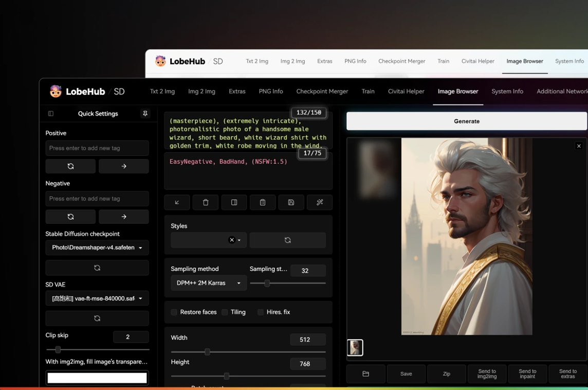Expand the Styles dropdown

(239, 240)
